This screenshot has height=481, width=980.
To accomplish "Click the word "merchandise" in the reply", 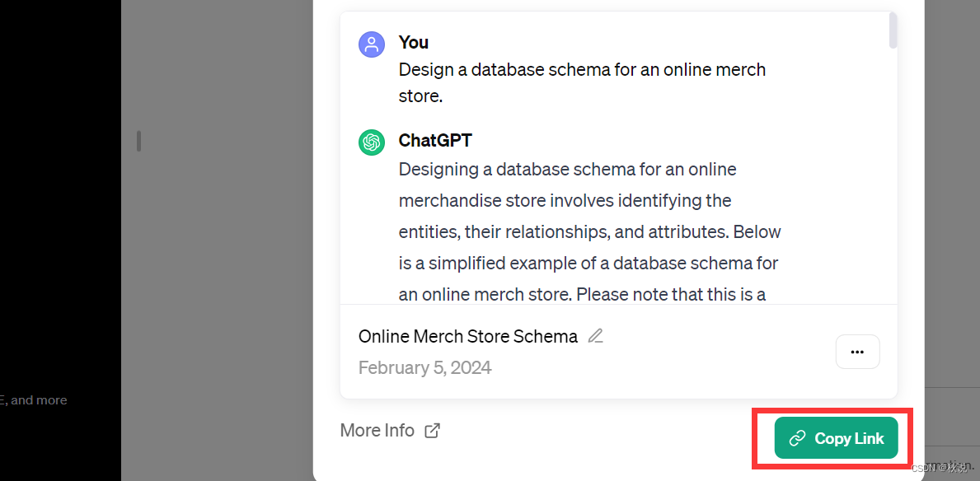I will pos(450,200).
